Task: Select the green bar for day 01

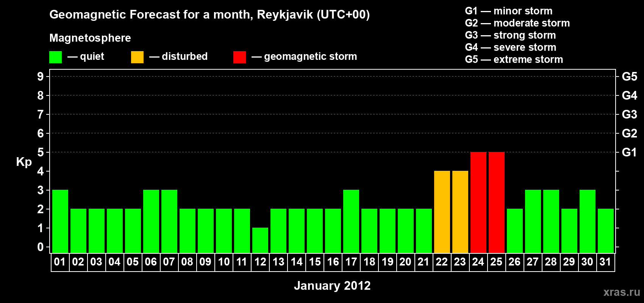Action: click(x=60, y=221)
